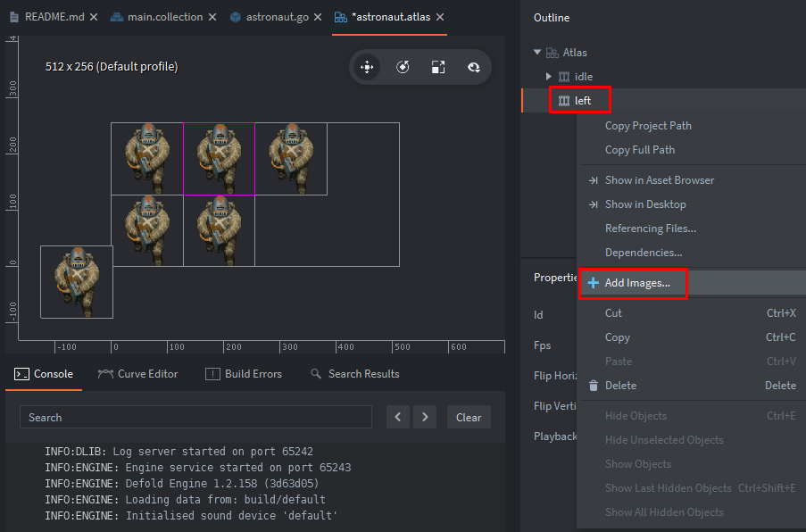
Task: Close the astronaut.atlas tab
Action: coord(440,18)
